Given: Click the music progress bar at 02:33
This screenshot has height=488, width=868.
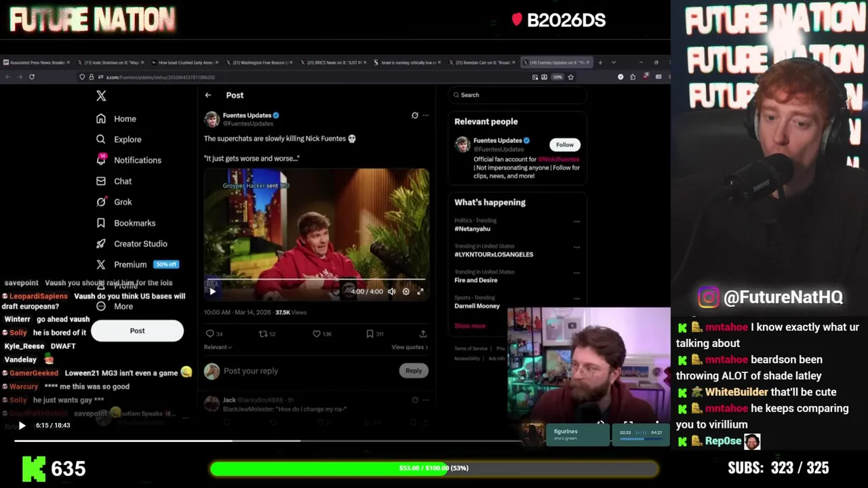Looking at the screenshot, I should pos(640,439).
